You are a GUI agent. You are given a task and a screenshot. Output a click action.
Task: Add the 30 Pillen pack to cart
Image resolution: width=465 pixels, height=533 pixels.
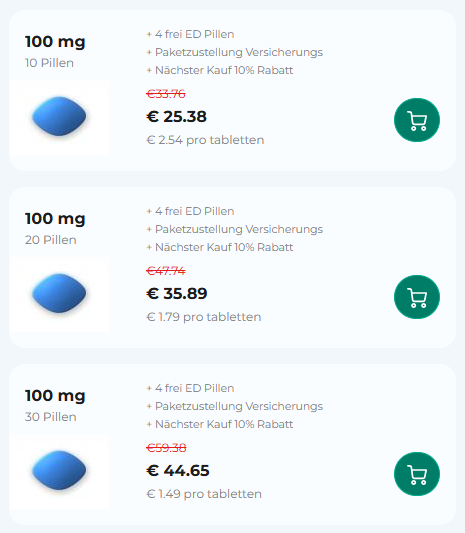tap(417, 474)
